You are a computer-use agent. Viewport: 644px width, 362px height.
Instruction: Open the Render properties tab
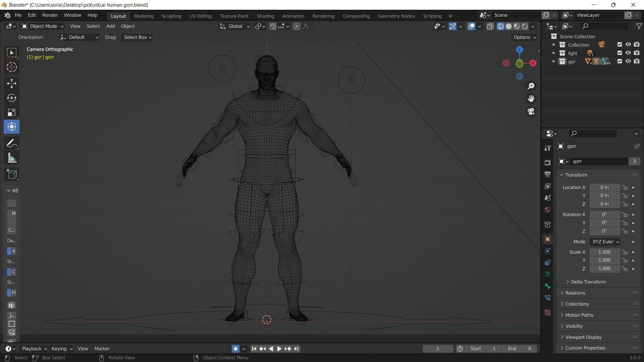[x=547, y=163]
